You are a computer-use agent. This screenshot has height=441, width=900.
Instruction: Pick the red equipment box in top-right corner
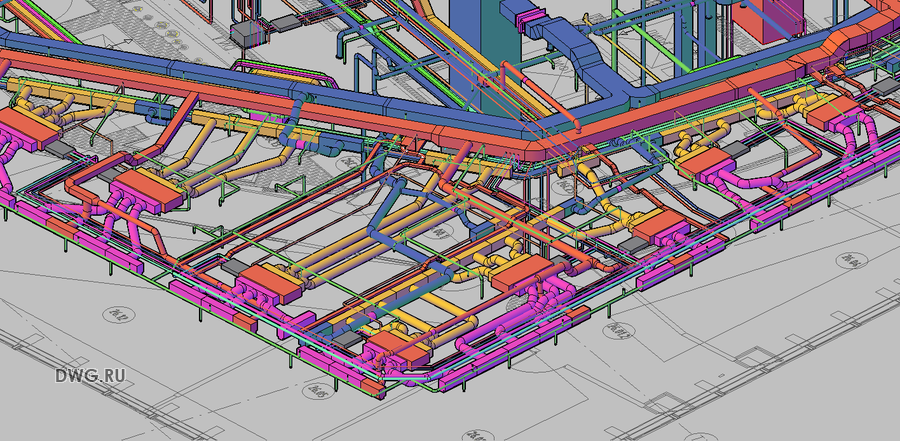[x=762, y=21]
